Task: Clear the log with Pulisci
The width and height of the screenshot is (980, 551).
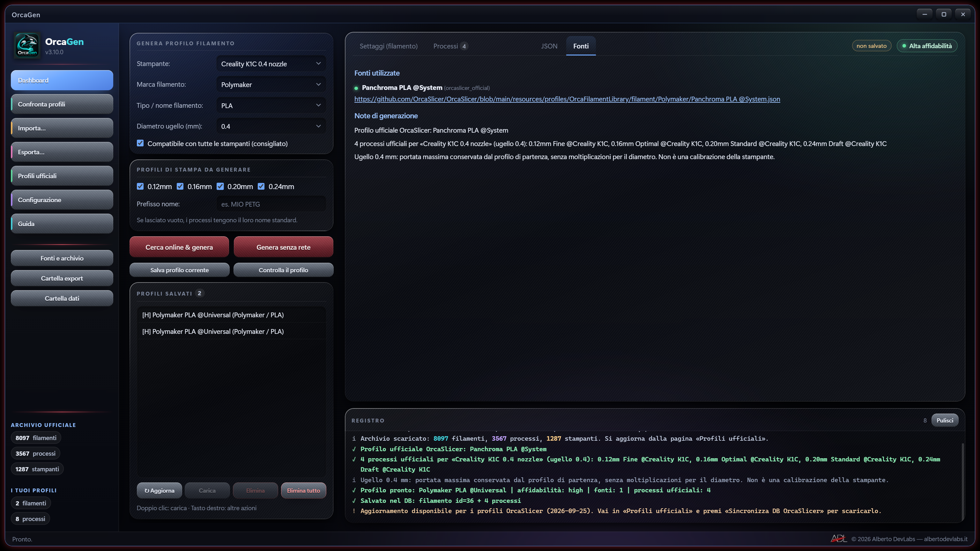Action: click(x=945, y=420)
